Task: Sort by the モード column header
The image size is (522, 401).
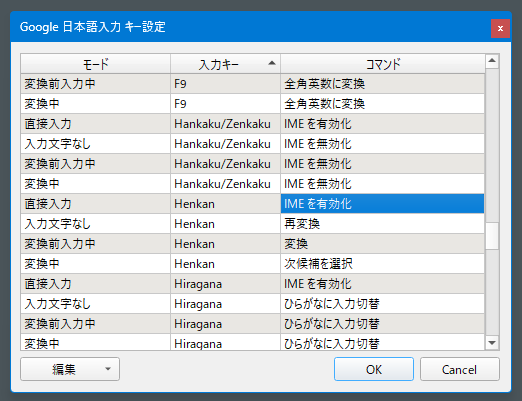Action: 96,64
